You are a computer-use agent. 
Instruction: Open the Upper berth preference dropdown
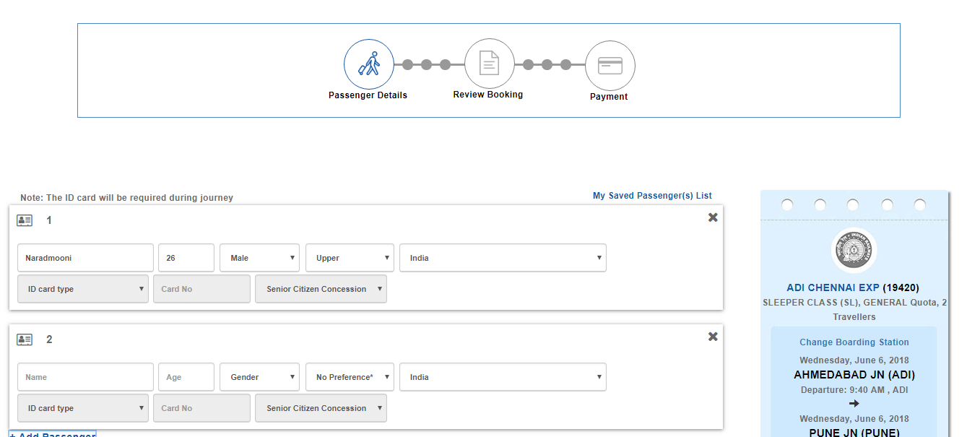click(x=350, y=258)
